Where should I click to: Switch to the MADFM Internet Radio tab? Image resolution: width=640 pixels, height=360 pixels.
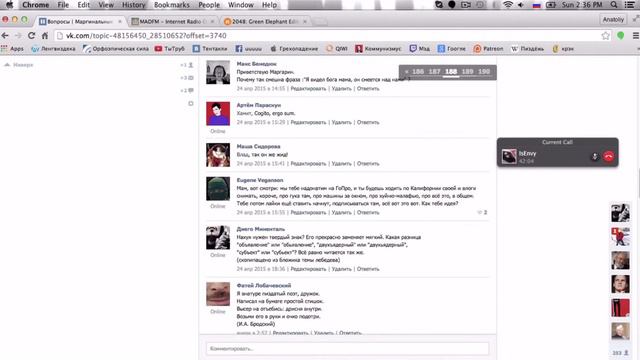tap(173, 21)
